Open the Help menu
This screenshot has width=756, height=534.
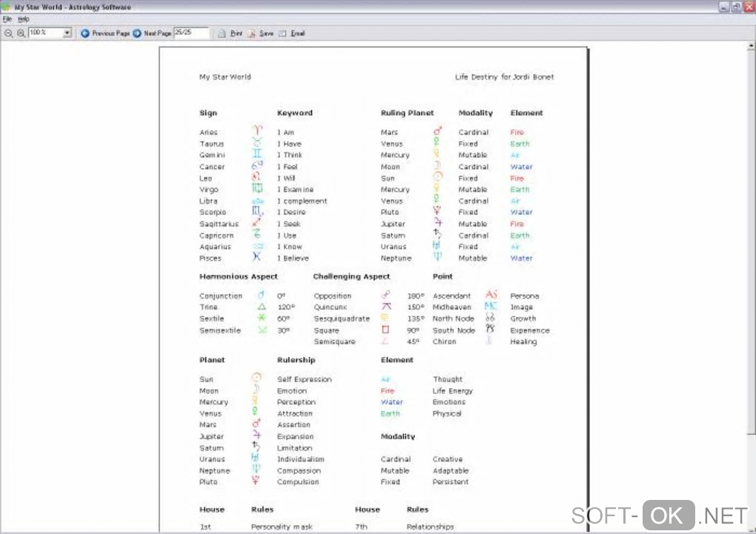[x=24, y=19]
